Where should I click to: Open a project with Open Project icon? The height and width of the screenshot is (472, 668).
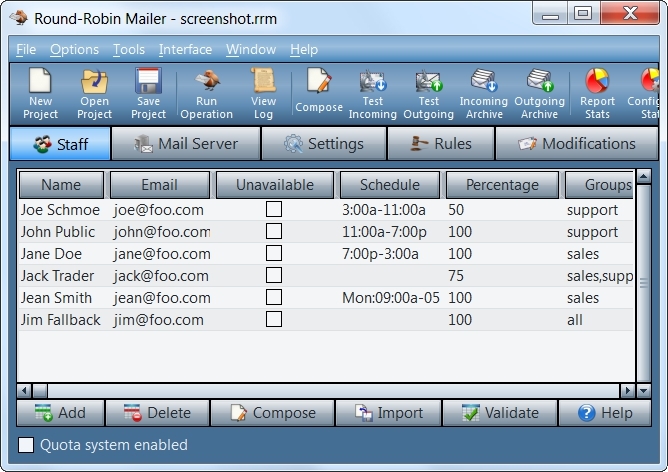[94, 94]
